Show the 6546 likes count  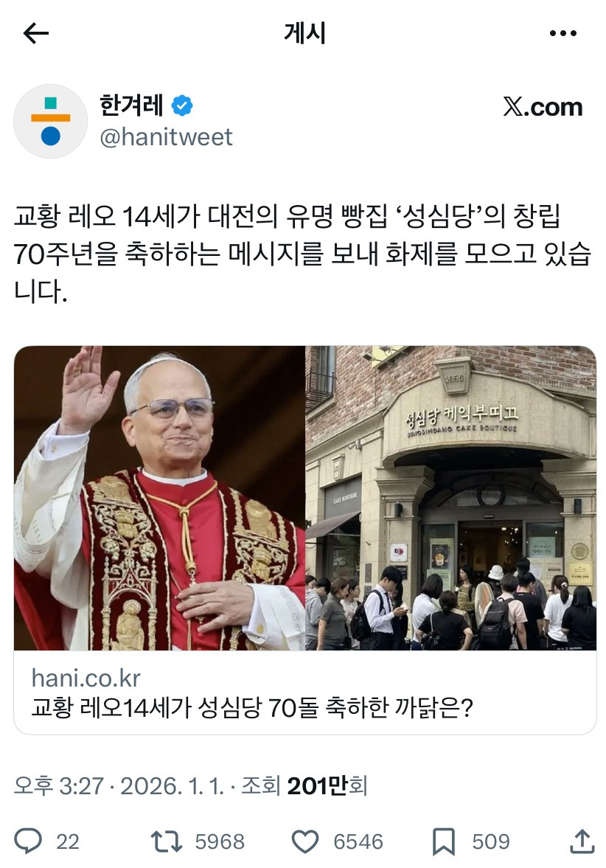358,841
